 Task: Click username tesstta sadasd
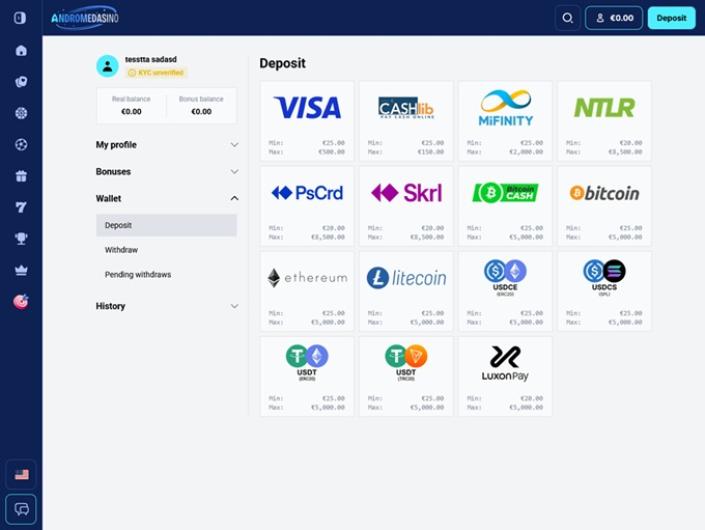151,59
